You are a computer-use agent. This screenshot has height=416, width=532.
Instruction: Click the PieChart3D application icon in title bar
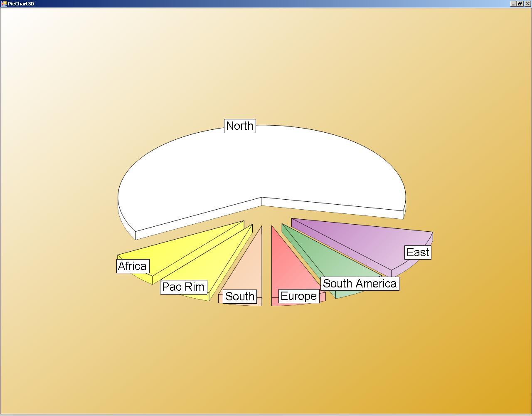[x=4, y=3]
